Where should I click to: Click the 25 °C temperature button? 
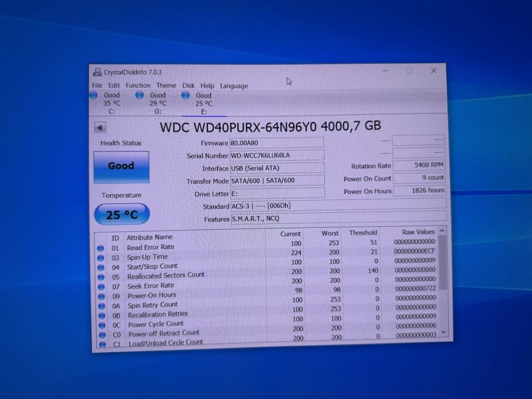tap(122, 215)
